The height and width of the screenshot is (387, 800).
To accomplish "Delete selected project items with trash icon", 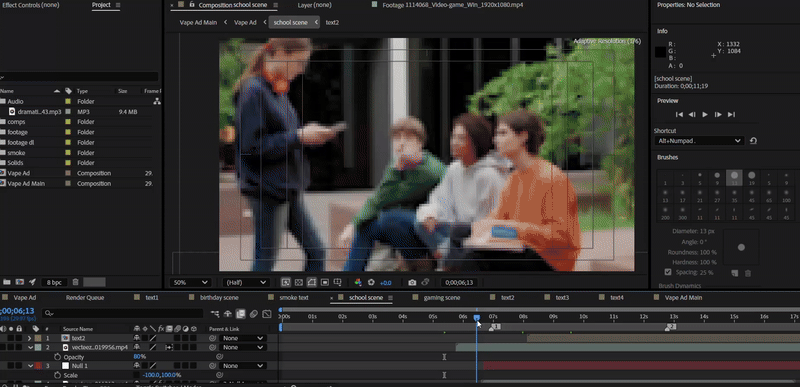I will pyautogui.click(x=75, y=282).
